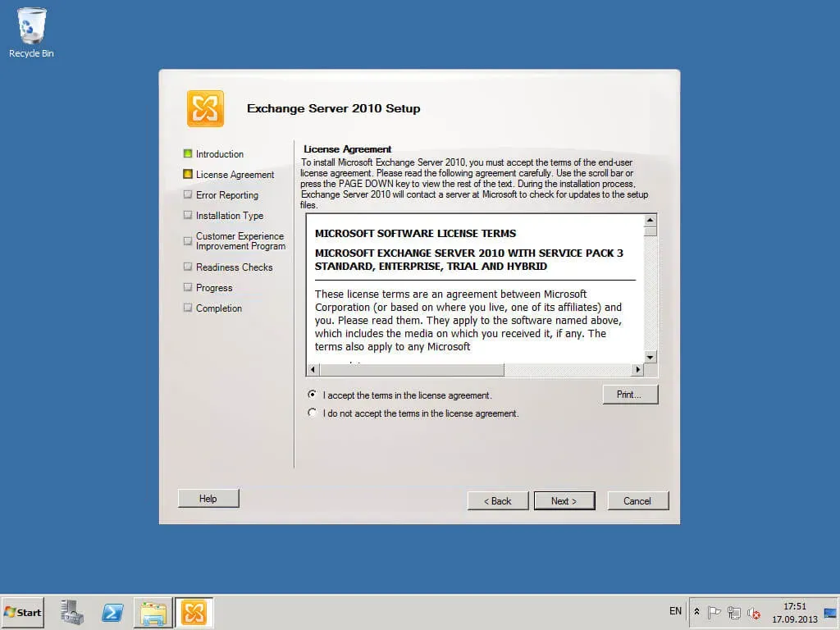
Task: Select 'I accept the terms' radio button
Action: tap(313, 395)
